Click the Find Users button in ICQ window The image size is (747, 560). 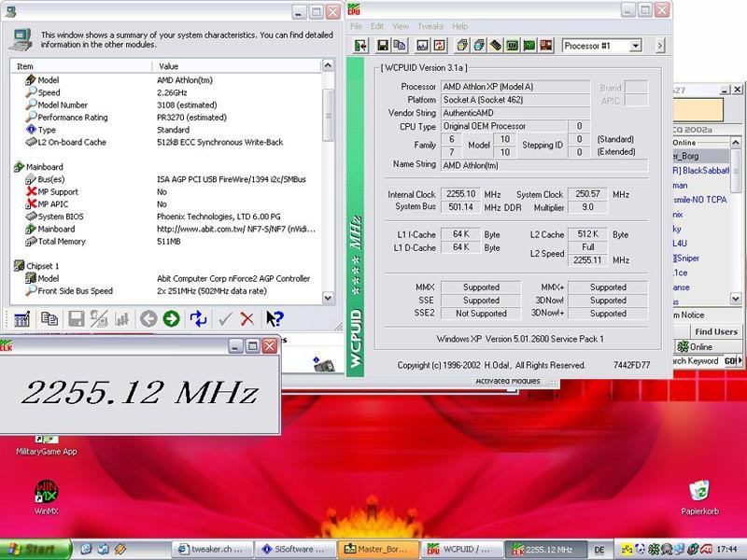[x=716, y=331]
